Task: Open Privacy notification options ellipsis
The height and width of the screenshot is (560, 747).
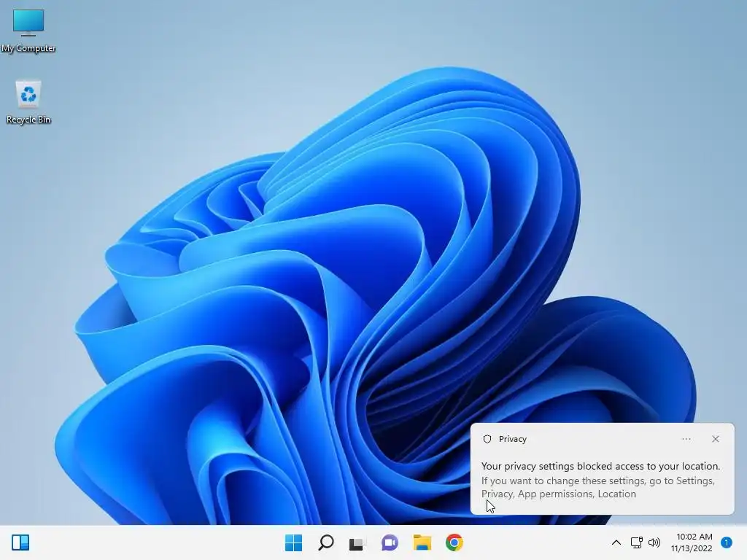Action: [686, 439]
